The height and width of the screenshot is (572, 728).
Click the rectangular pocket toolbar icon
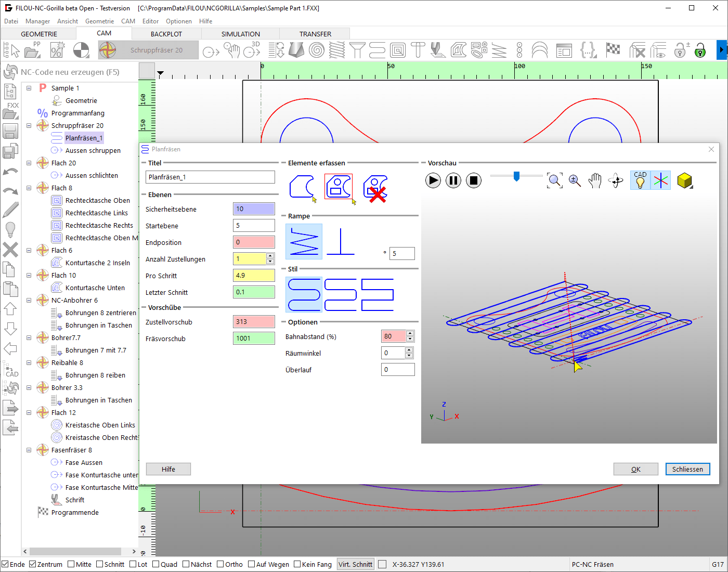tap(398, 50)
